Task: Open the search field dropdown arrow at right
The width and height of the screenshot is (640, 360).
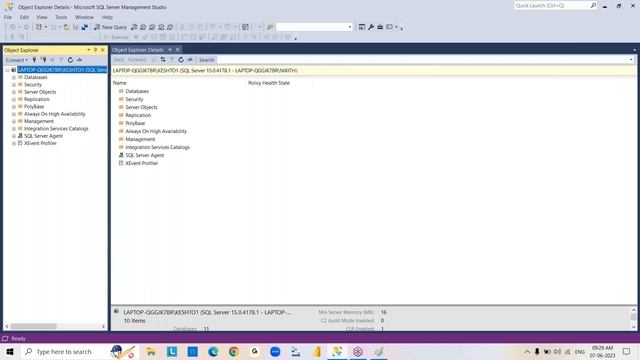Action: pos(631,60)
